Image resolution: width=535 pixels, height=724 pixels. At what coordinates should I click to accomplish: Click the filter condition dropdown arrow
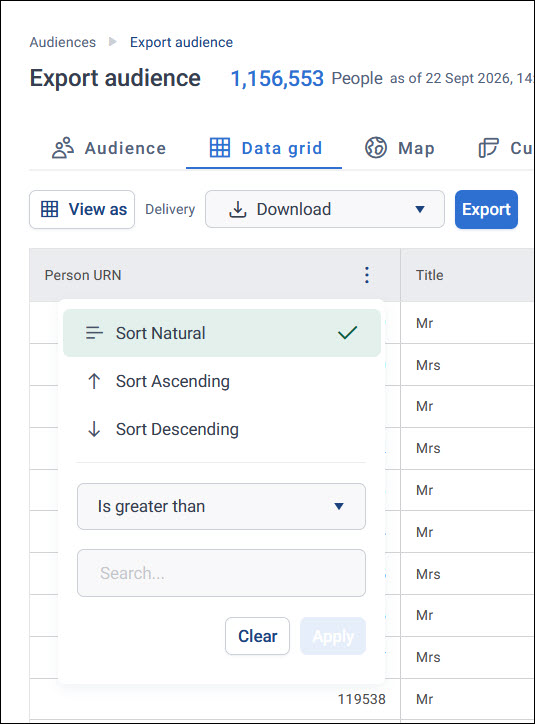(x=339, y=507)
